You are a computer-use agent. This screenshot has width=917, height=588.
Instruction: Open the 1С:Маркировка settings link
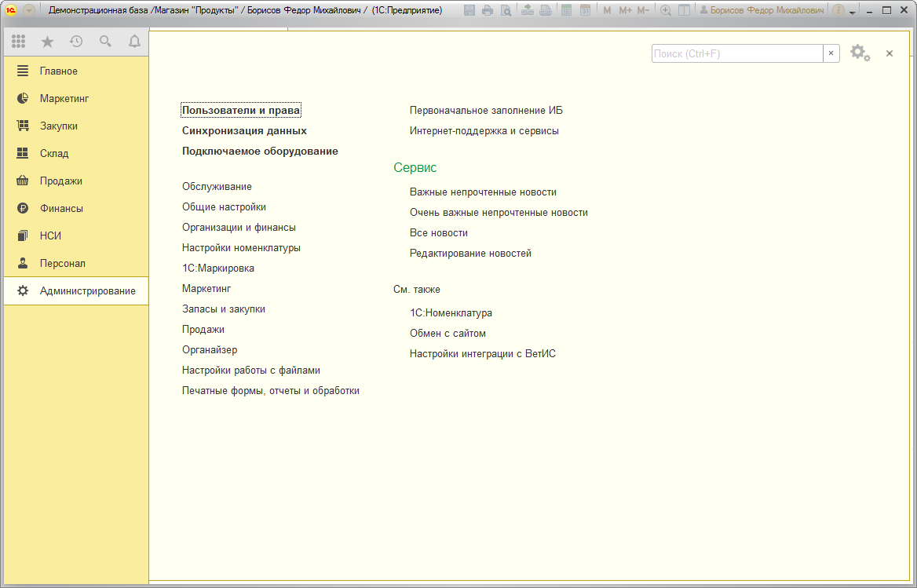click(x=218, y=268)
